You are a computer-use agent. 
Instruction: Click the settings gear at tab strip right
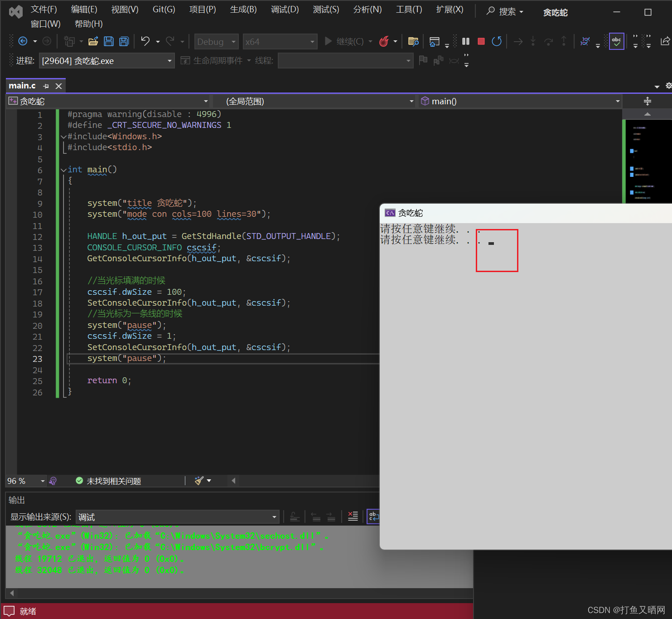[668, 86]
